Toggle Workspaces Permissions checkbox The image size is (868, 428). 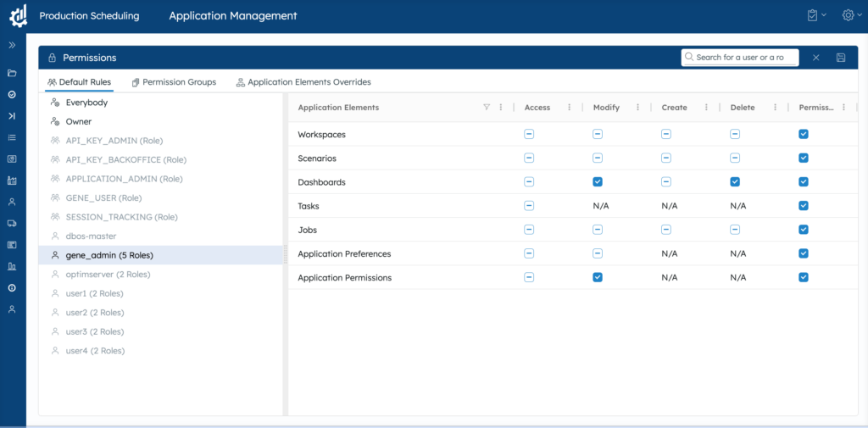pos(804,134)
